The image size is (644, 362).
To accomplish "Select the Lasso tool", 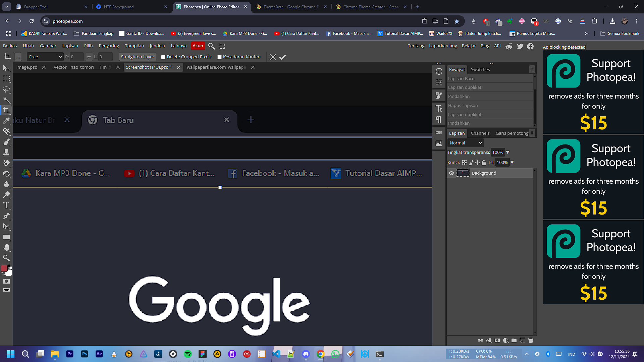I will pyautogui.click(x=6, y=89).
